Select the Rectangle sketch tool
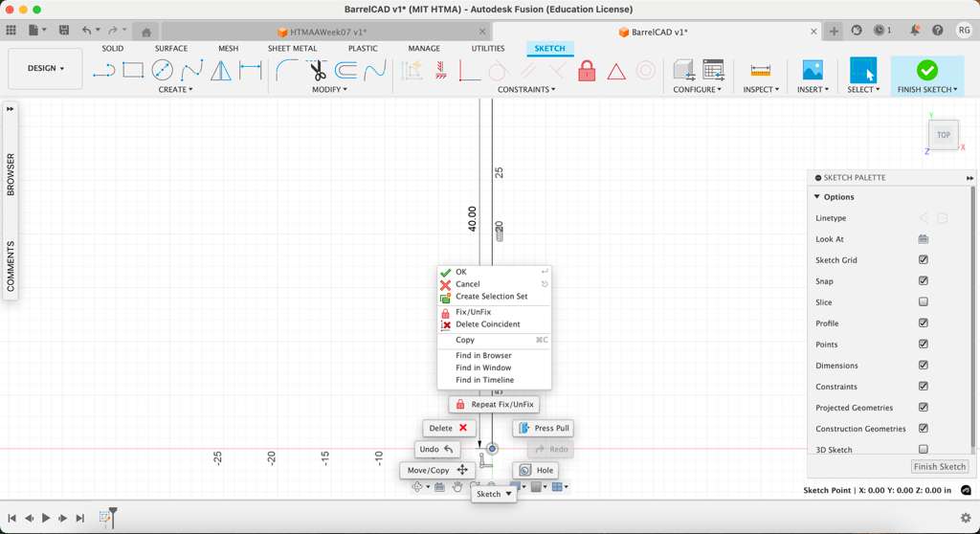This screenshot has height=534, width=980. point(133,70)
